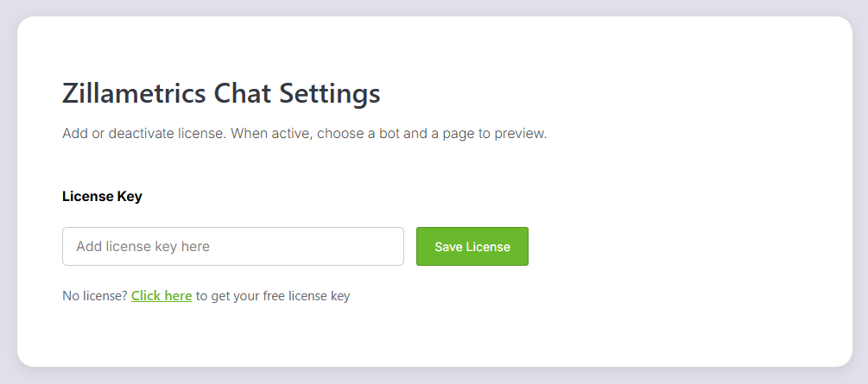Click the 'to get your free license key' text

click(x=273, y=296)
